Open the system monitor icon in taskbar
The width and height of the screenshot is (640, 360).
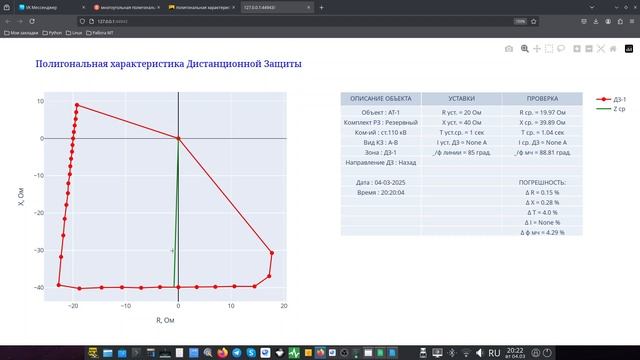click(294, 353)
